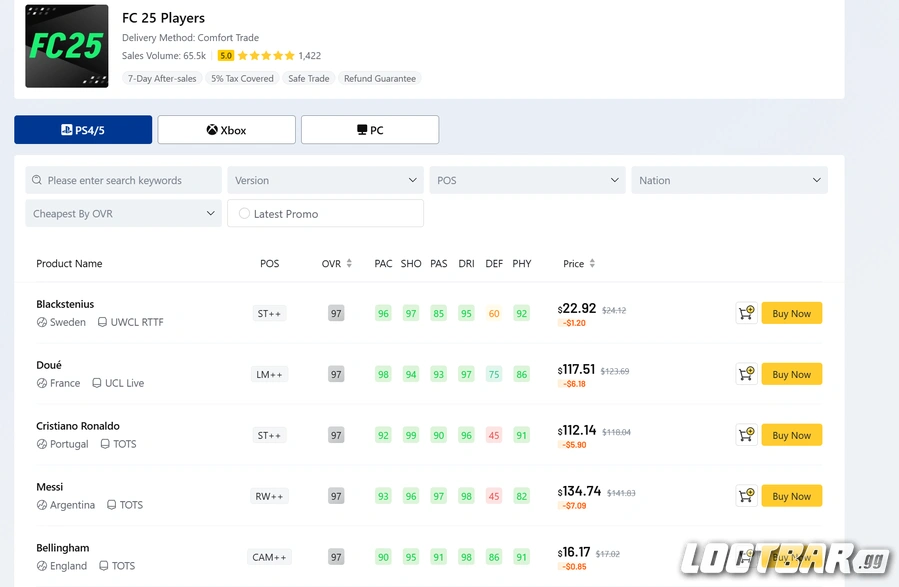Select the PC platform tab
Image resolution: width=899 pixels, height=587 pixels.
(x=369, y=130)
